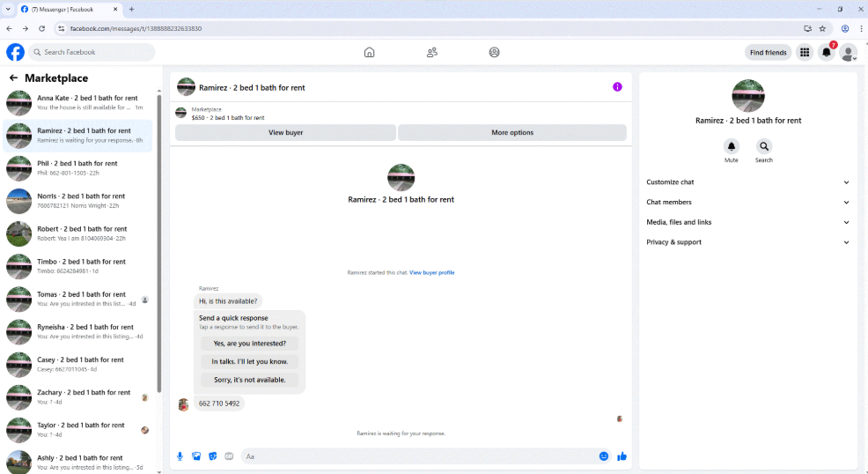The height and width of the screenshot is (474, 868).
Task: Open the $650 listing Marketplace banner
Action: click(401, 114)
